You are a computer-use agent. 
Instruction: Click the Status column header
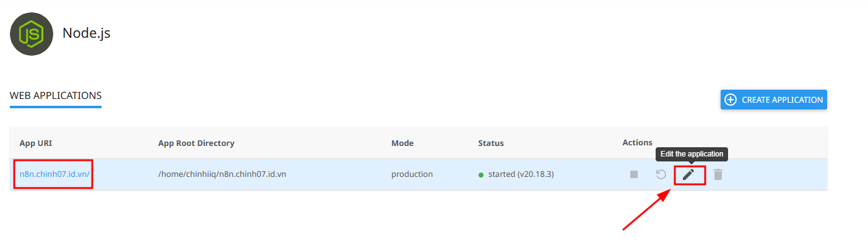click(x=491, y=143)
